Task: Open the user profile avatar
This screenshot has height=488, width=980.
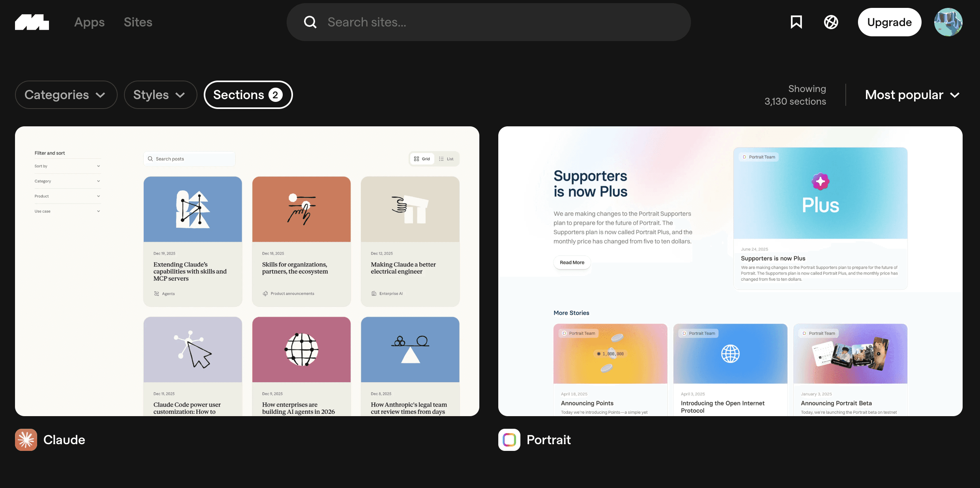Action: click(x=948, y=22)
